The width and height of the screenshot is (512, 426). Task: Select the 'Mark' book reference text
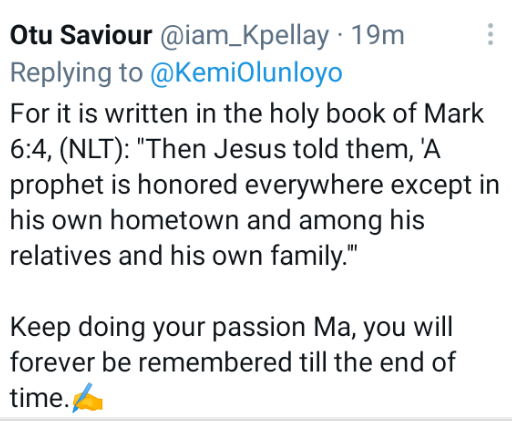[454, 114]
